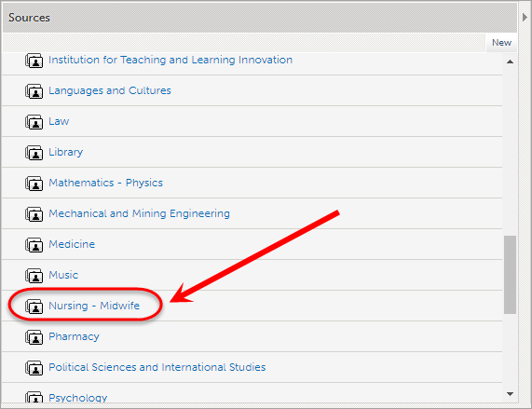Click the Languages and Cultures folder icon
The height and width of the screenshot is (409, 532).
coord(34,91)
